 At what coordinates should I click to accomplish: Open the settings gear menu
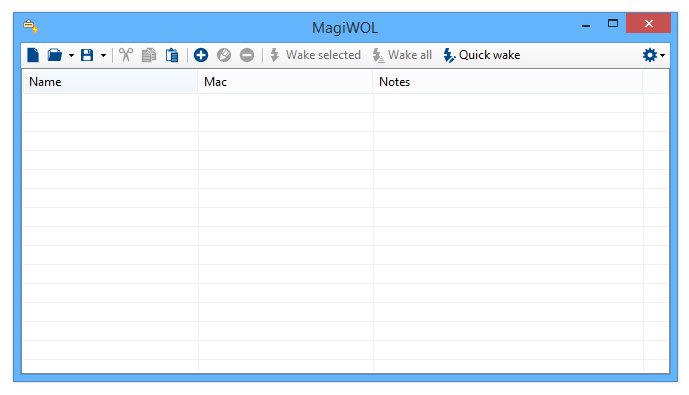pyautogui.click(x=653, y=55)
